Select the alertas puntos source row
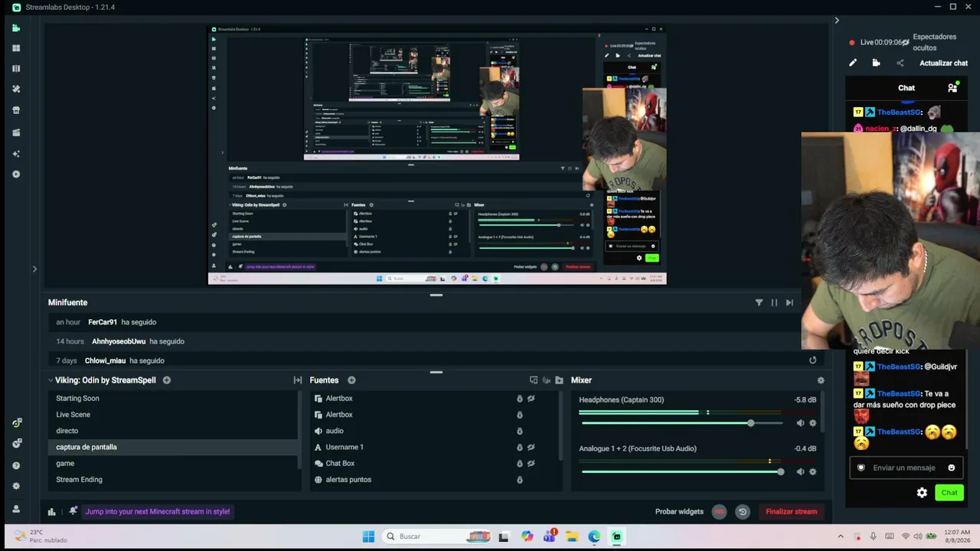Screen dimensions: 980x551 point(434,480)
